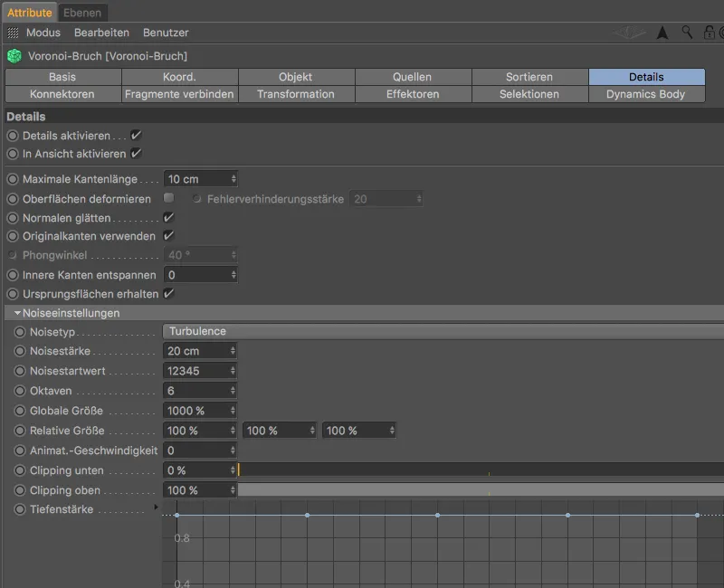Open the Basis tab
The width and height of the screenshot is (724, 588).
pos(62,77)
